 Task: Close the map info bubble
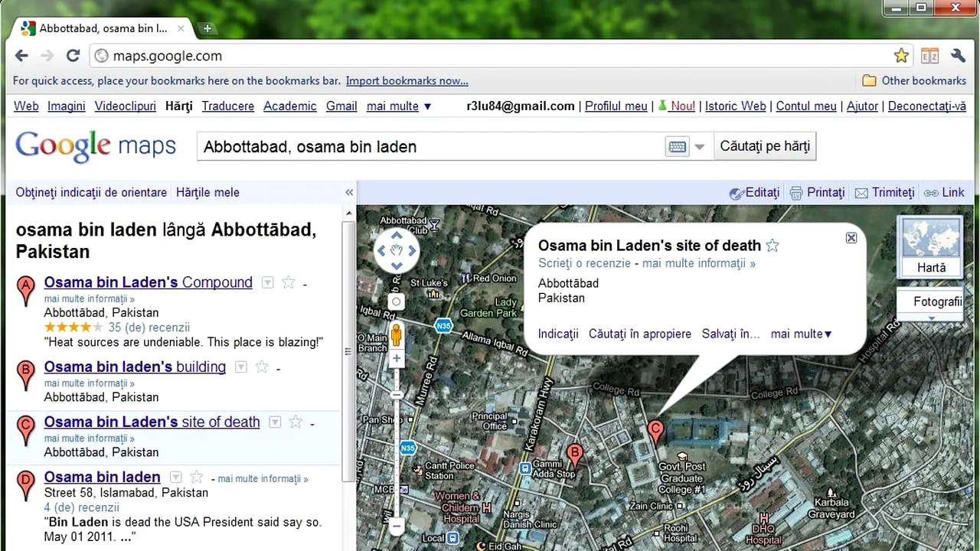pos(851,238)
